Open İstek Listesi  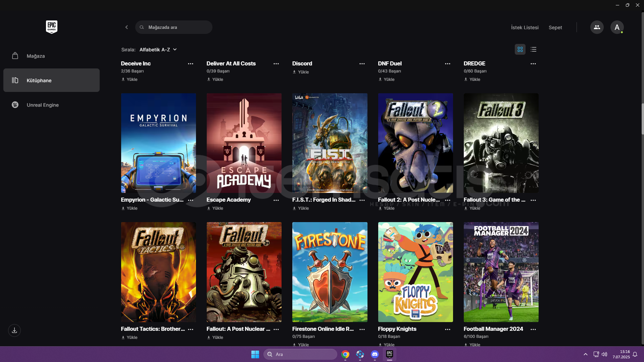525,28
